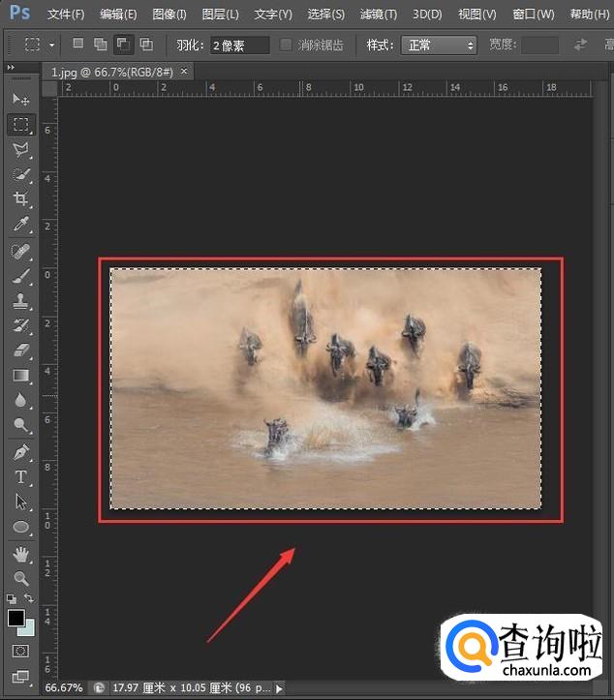614x700 pixels.
Task: Open the 图层(L) menu
Action: coord(220,15)
